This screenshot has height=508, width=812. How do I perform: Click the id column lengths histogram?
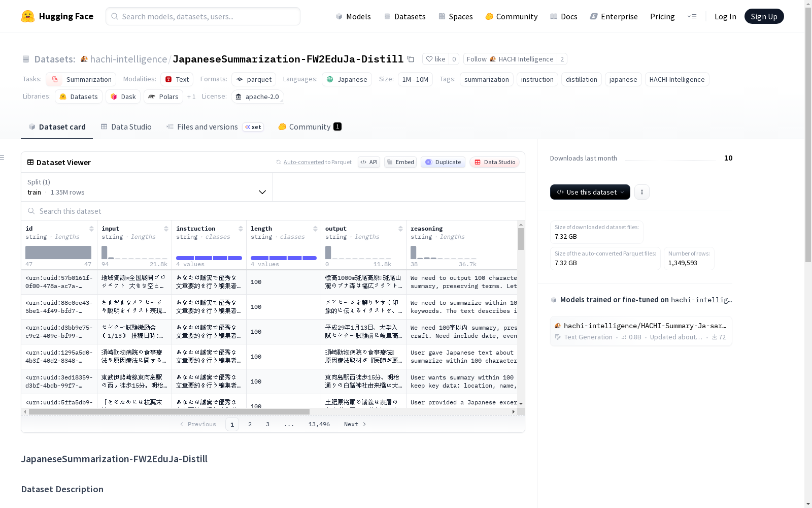tap(58, 252)
